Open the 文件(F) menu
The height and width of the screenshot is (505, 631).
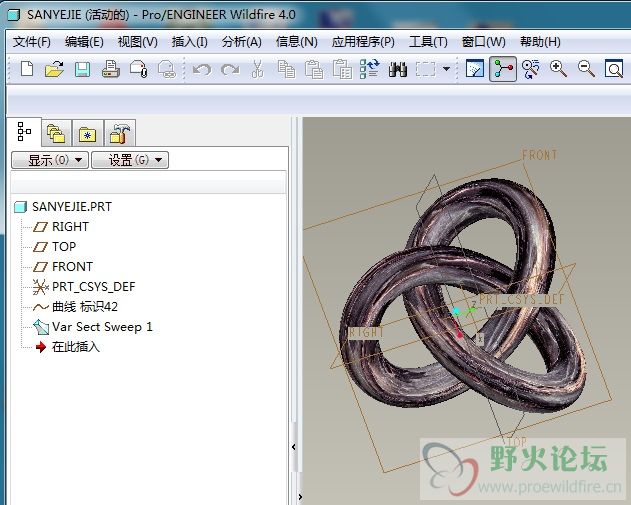31,42
